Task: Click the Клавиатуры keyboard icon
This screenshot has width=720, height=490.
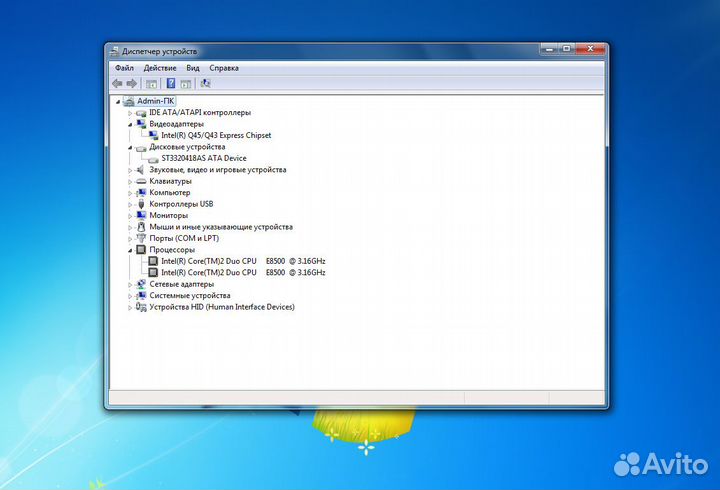Action: (x=141, y=181)
